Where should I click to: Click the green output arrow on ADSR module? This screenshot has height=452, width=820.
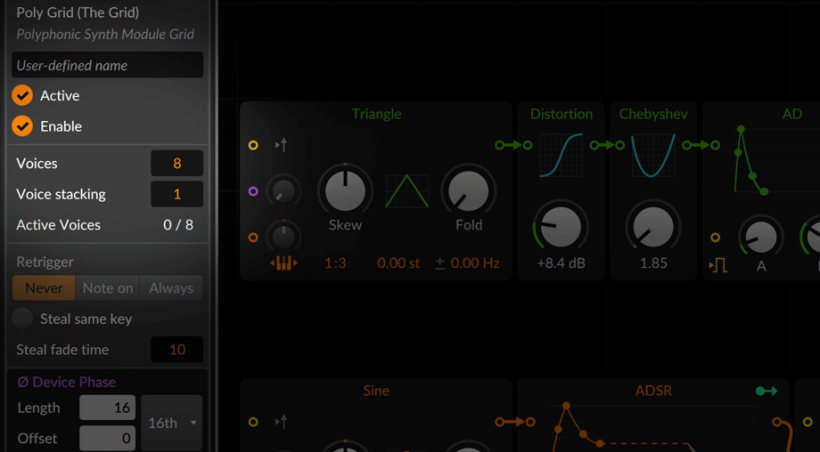(767, 391)
